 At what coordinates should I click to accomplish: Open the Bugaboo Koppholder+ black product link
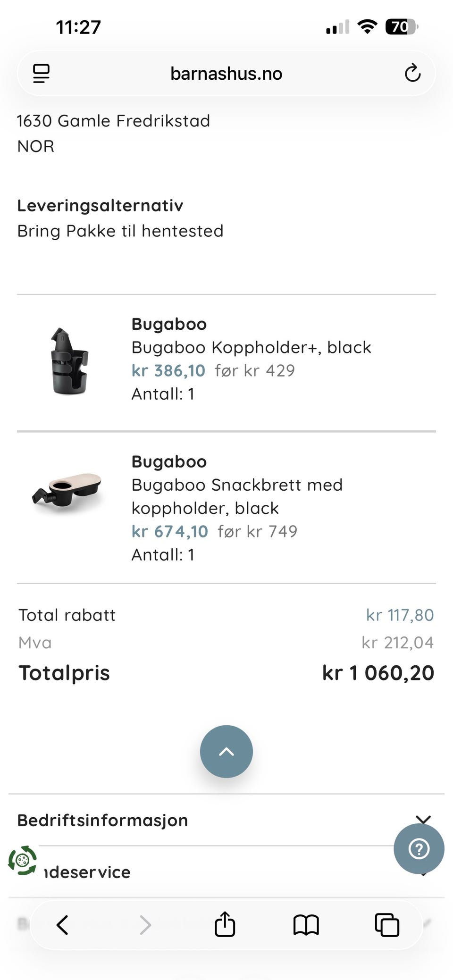coord(251,347)
